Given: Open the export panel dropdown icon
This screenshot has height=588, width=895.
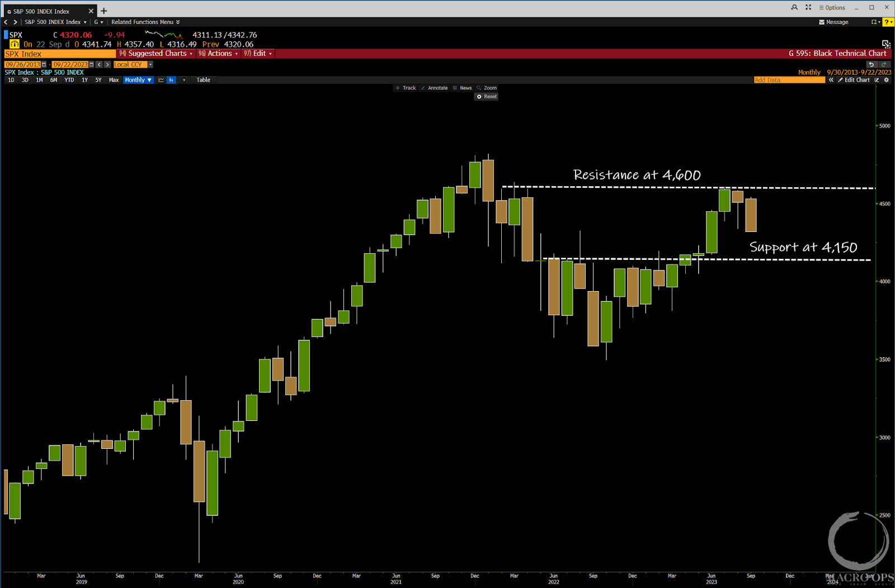Looking at the screenshot, I should (x=875, y=22).
